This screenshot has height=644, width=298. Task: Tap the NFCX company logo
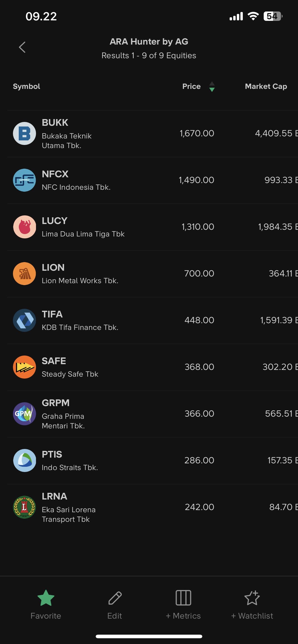(24, 180)
